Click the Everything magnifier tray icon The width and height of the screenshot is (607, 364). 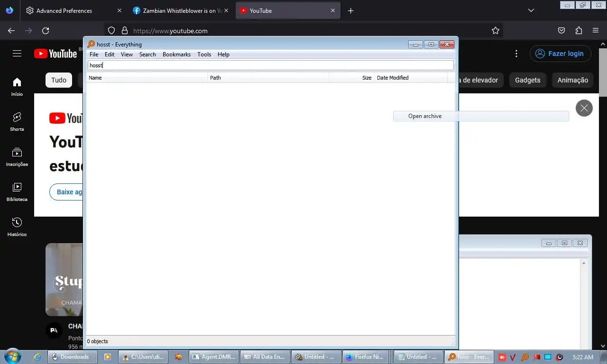point(525,357)
